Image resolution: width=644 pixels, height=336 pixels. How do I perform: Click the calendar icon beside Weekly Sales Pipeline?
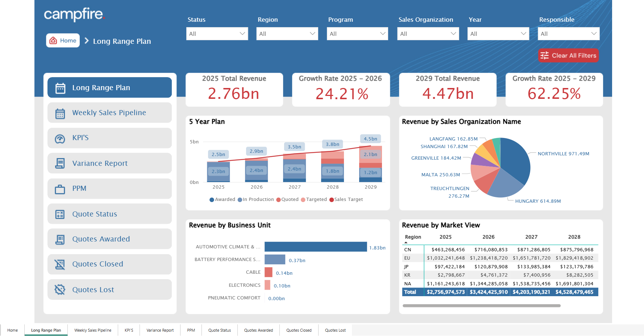pyautogui.click(x=60, y=113)
